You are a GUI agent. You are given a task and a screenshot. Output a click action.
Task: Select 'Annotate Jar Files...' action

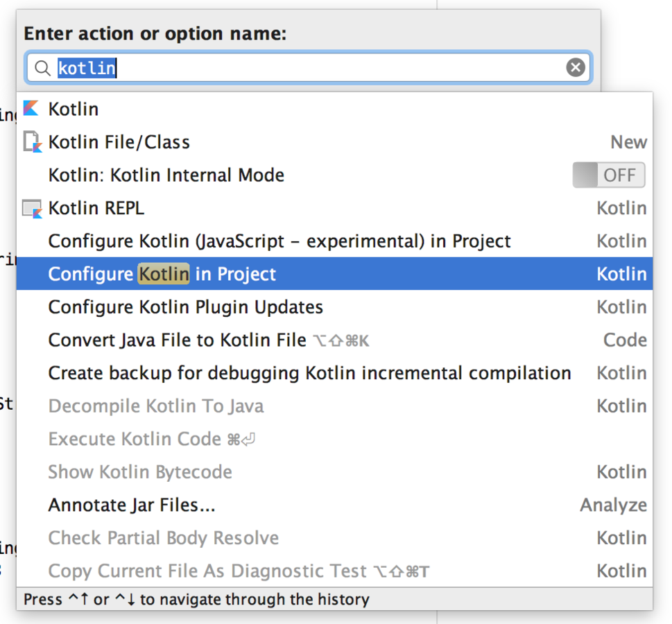click(x=334, y=505)
